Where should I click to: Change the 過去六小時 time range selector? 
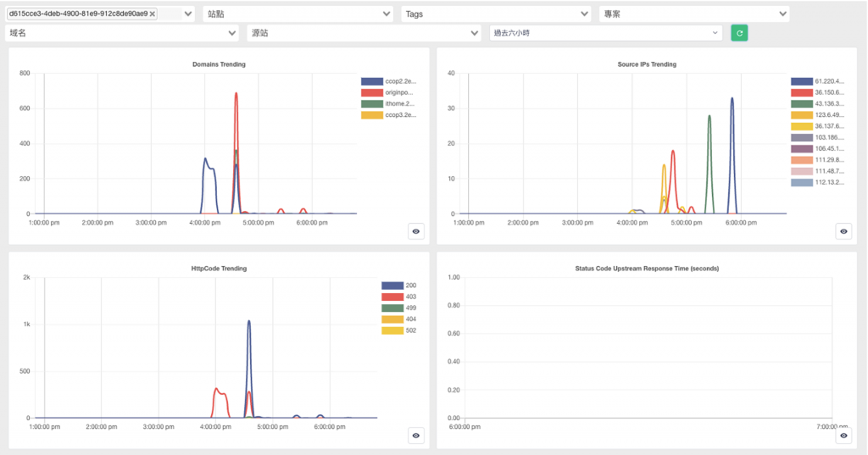click(605, 33)
